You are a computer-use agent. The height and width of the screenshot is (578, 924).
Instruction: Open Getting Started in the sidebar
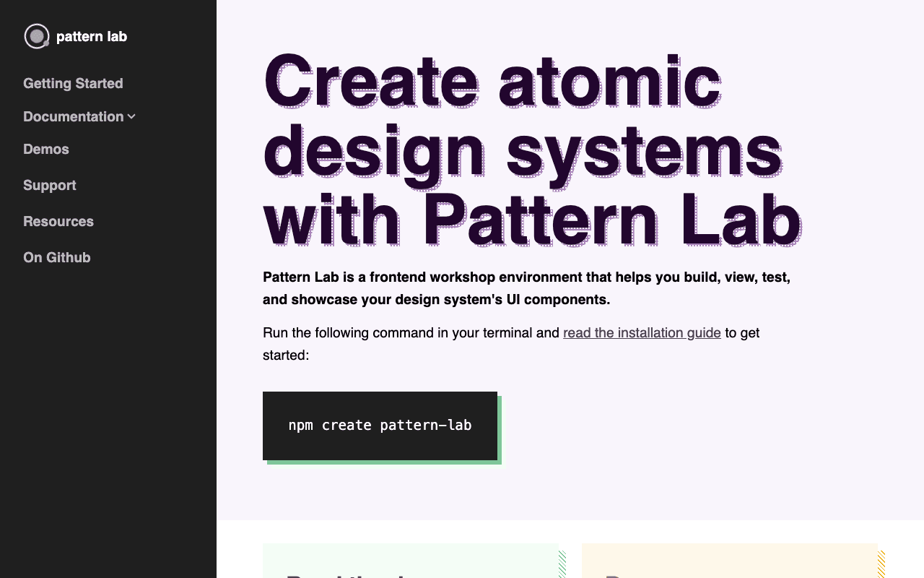pos(73,83)
